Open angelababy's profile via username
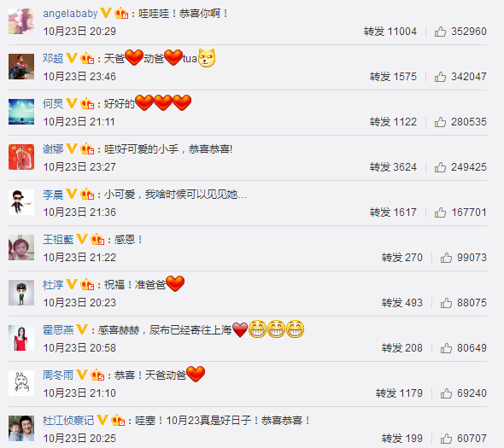Image resolution: width=504 pixels, height=448 pixels. click(x=70, y=14)
